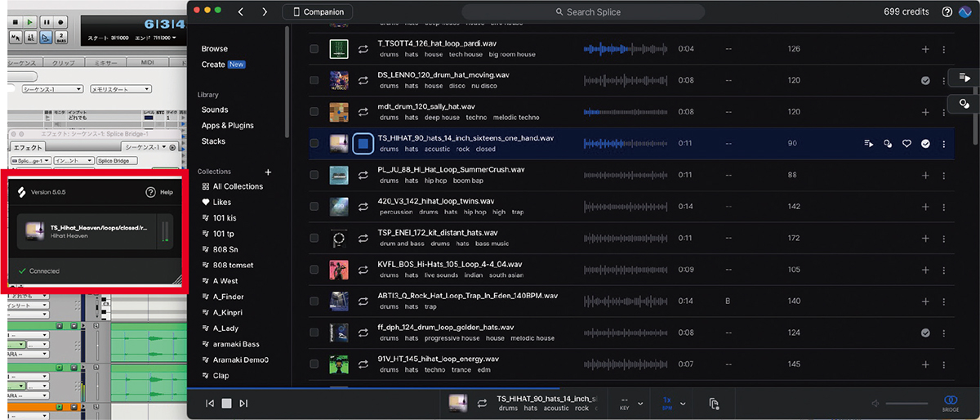The image size is (980, 420).
Task: Open Create New in the sidebar
Action: [223, 65]
